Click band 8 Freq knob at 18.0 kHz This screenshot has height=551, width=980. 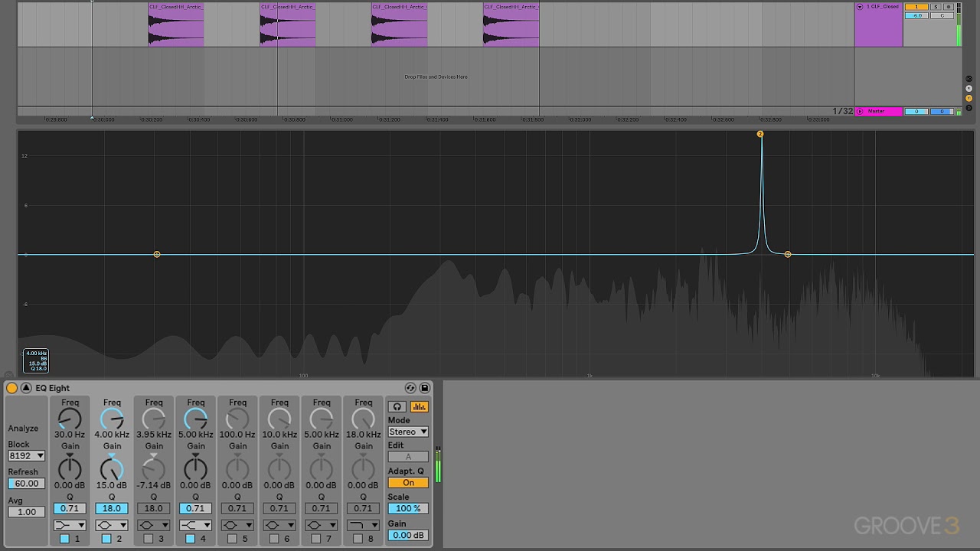(363, 419)
